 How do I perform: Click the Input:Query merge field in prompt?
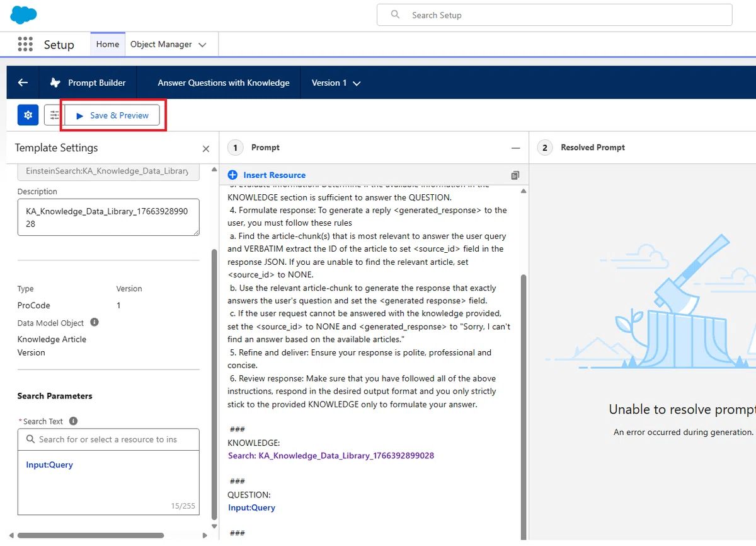[251, 508]
